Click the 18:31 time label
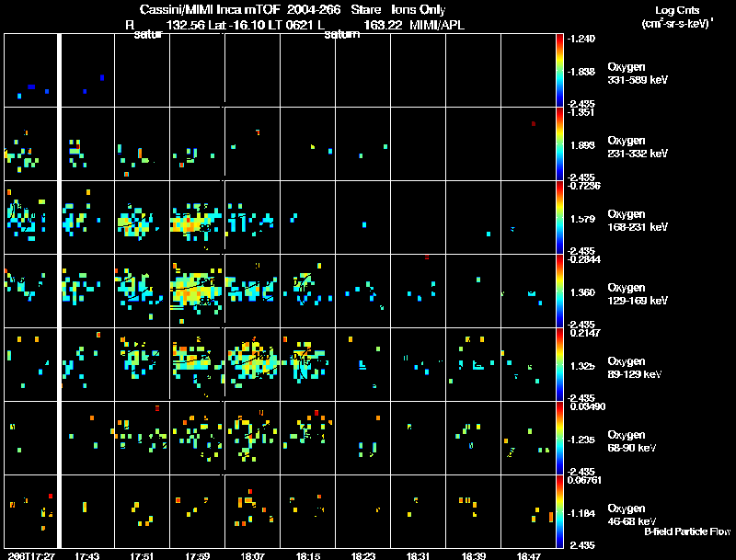 [x=418, y=556]
